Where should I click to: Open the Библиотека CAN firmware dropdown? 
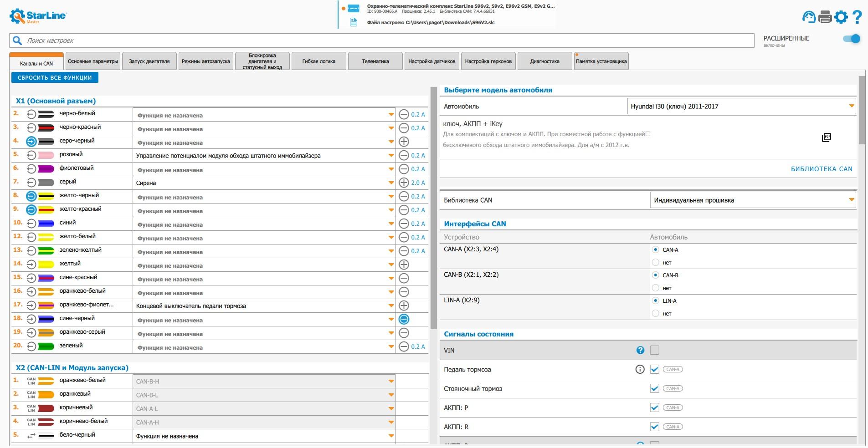[753, 200]
